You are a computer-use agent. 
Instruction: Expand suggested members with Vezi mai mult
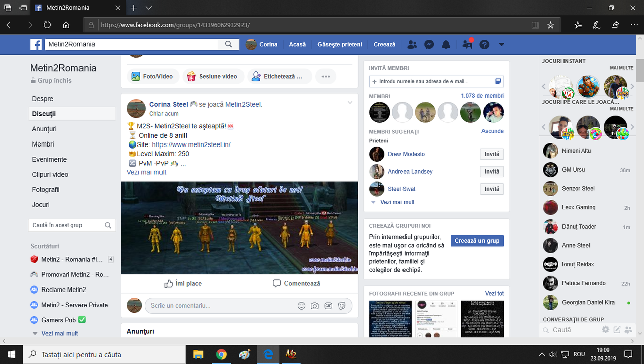coord(397,202)
